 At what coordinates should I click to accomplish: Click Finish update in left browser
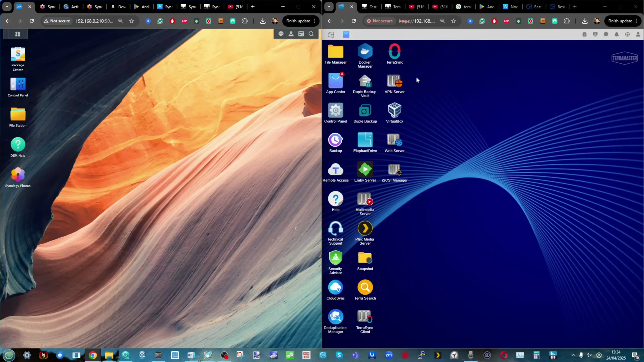click(x=298, y=21)
